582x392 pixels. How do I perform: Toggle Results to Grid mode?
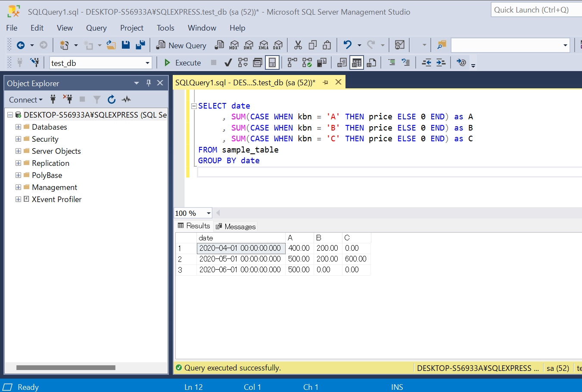coord(356,63)
